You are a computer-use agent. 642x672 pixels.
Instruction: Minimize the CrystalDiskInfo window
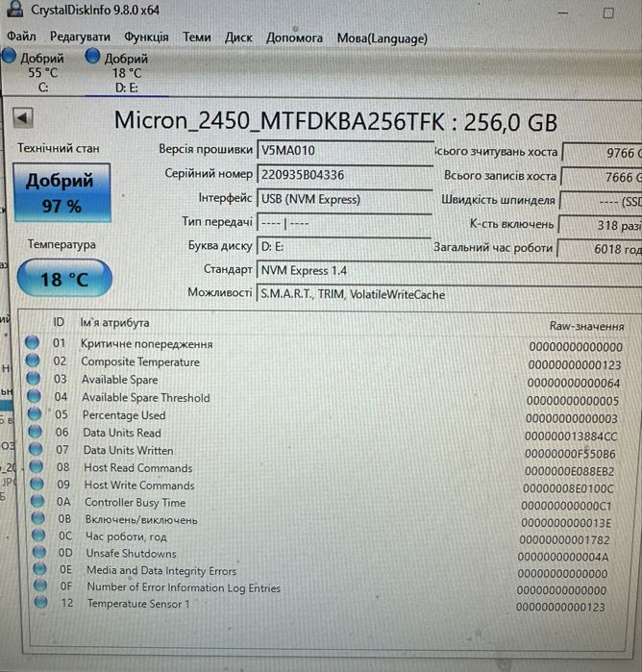pos(563,13)
